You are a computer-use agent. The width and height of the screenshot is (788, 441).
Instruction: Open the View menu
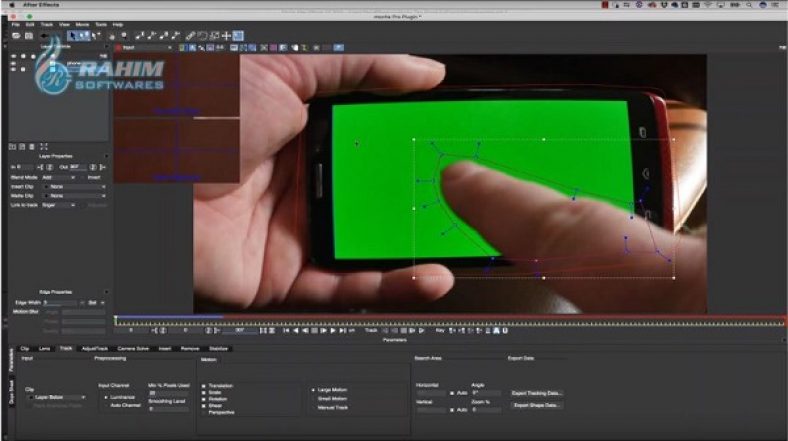(x=64, y=24)
